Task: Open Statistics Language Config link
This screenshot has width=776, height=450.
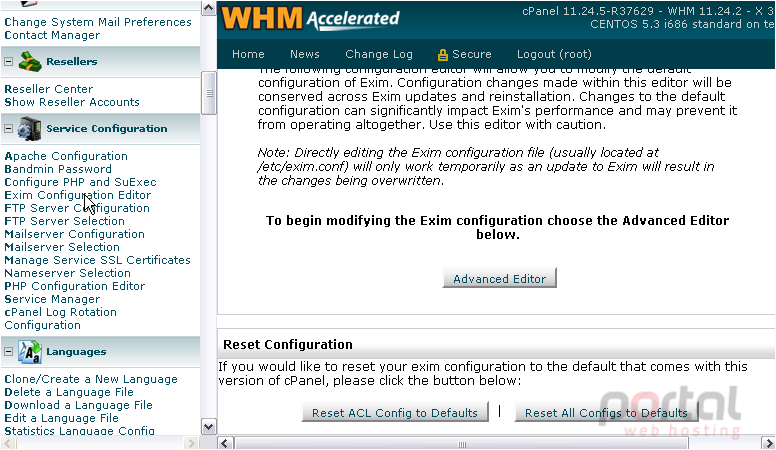Action: [x=79, y=431]
